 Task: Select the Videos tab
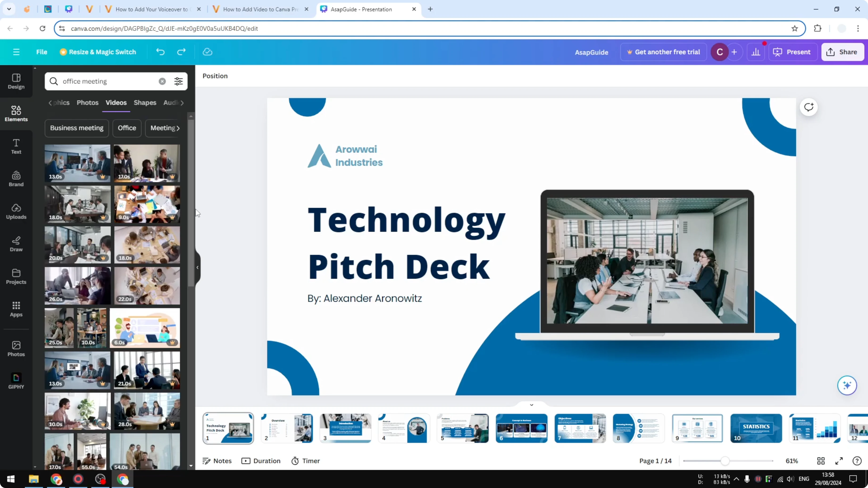pyautogui.click(x=116, y=102)
